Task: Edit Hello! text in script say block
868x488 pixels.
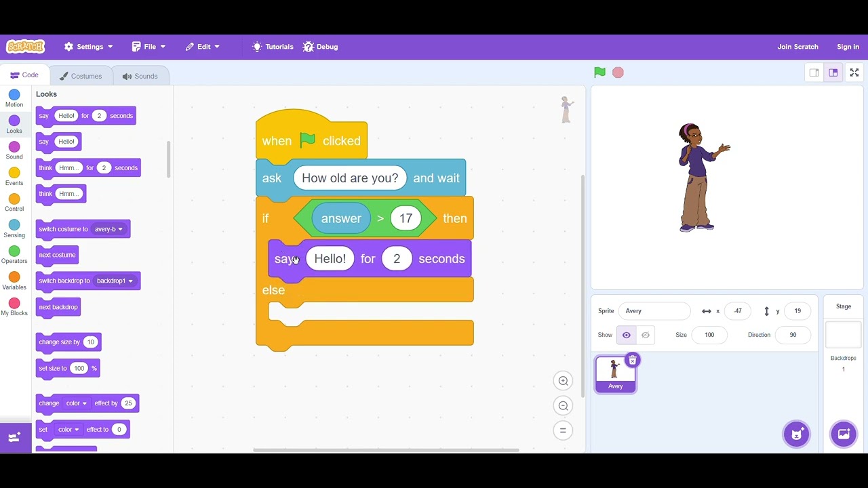Action: pyautogui.click(x=330, y=259)
